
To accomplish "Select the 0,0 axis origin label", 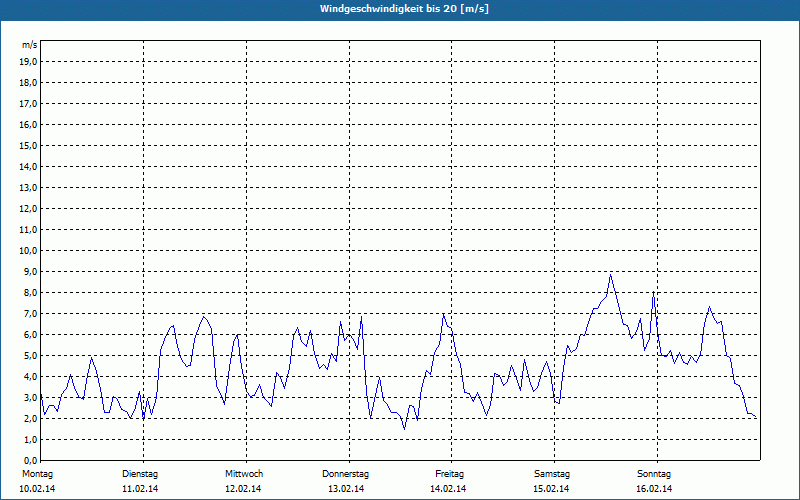I will click(31, 460).
